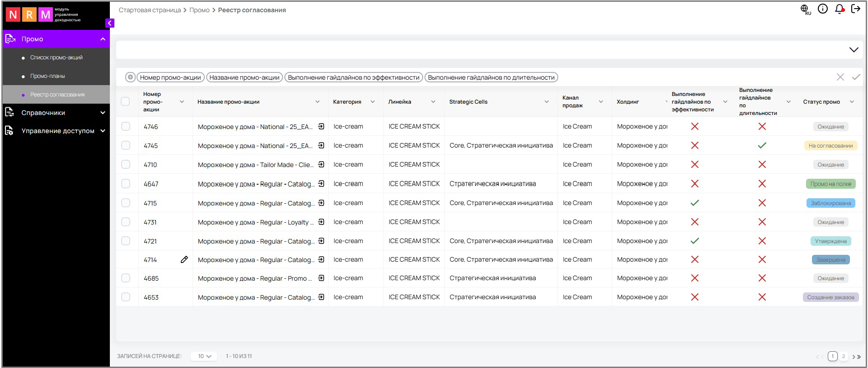Go to Список промо-акций in sidebar
Image resolution: width=868 pixels, height=368 pixels.
pyautogui.click(x=56, y=57)
